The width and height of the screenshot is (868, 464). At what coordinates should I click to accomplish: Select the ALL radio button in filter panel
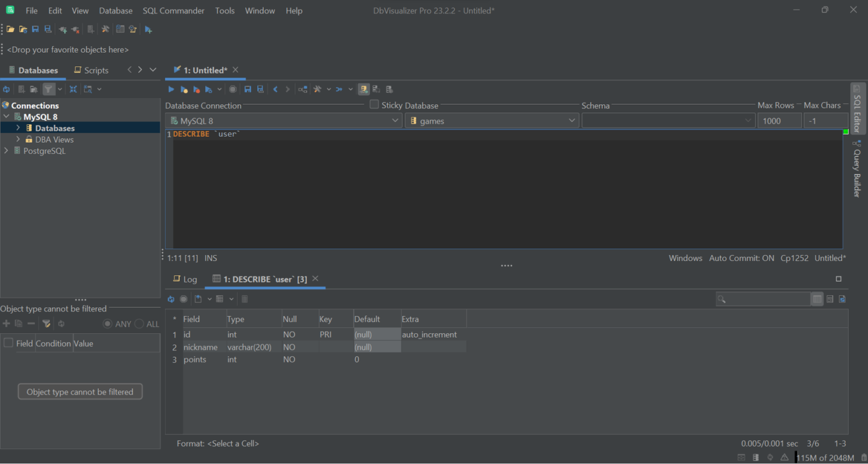tap(138, 324)
